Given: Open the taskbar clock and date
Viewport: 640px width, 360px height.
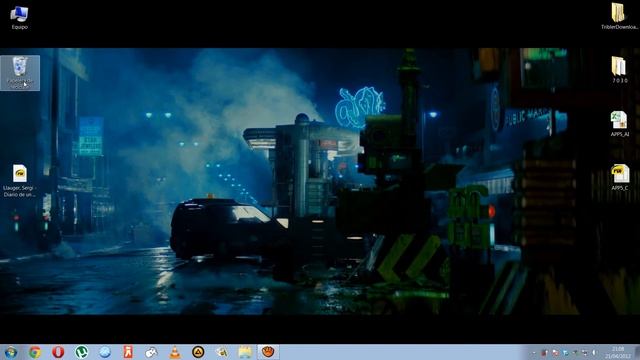Looking at the screenshot, I should coord(618,352).
